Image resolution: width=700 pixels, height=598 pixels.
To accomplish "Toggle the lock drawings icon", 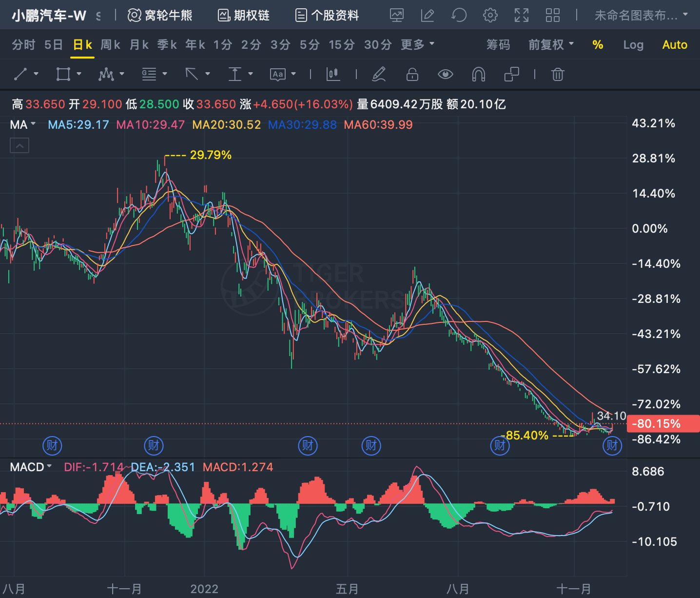I will pos(412,74).
